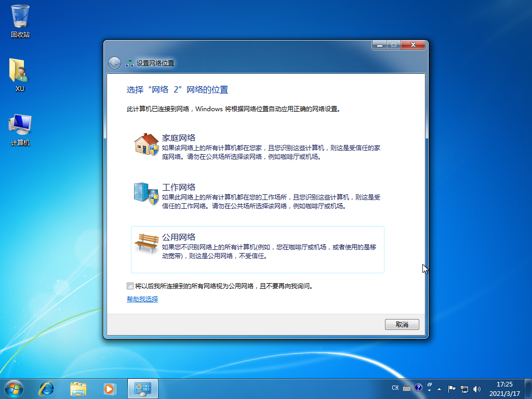Open Action Center via the flag icon
This screenshot has height=399, width=532.
tap(451, 389)
